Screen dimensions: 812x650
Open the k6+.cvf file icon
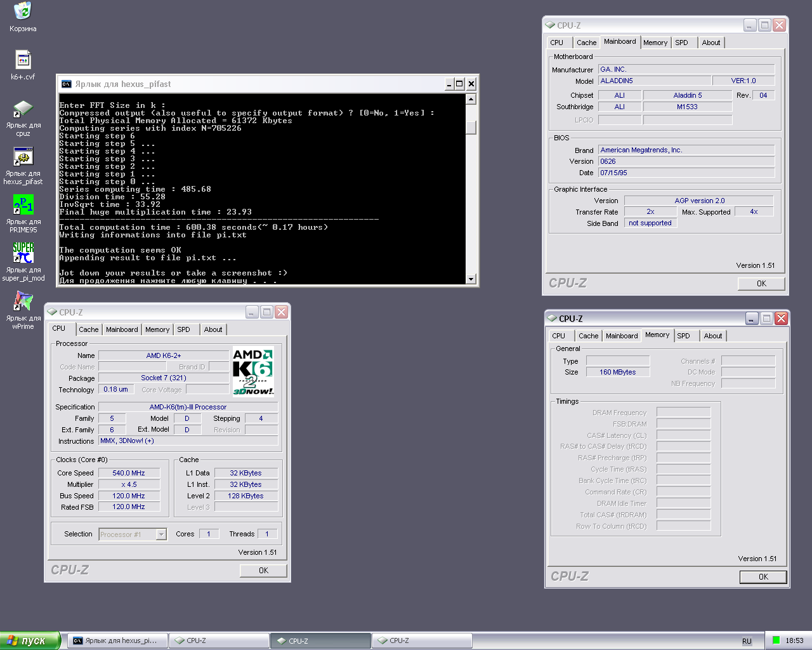click(x=23, y=65)
